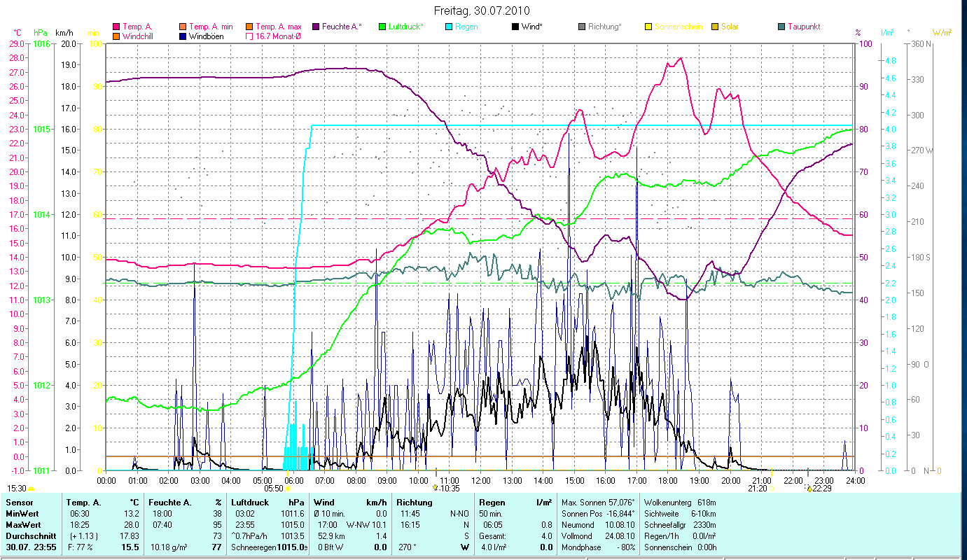967x560 pixels.
Task: Click the 'Sichtweite 6-10km' entry
Action: [679, 514]
